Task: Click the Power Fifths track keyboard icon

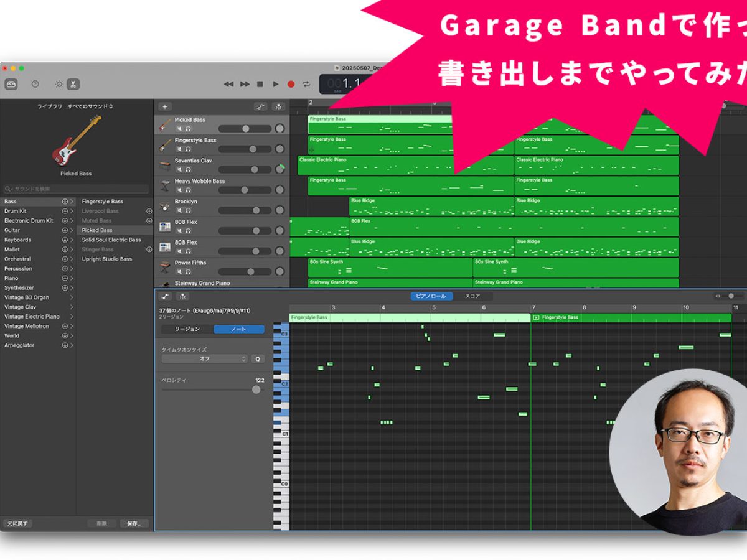Action: pyautogui.click(x=165, y=268)
